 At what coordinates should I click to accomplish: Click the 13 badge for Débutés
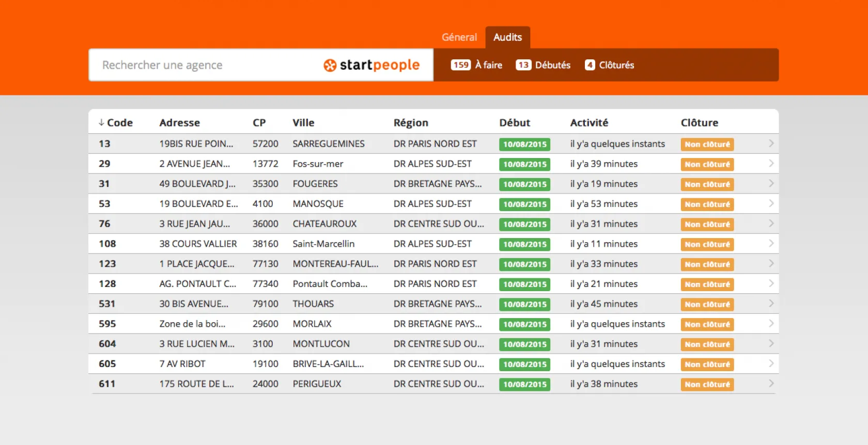(x=523, y=65)
